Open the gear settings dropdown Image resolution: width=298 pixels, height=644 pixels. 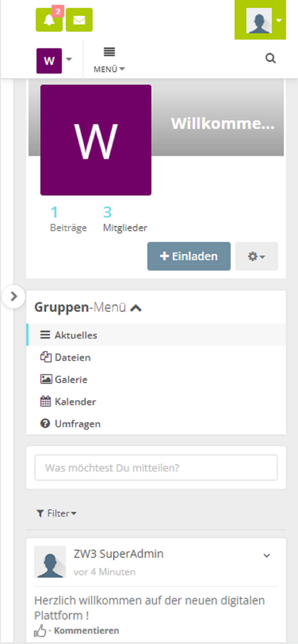pos(256,256)
